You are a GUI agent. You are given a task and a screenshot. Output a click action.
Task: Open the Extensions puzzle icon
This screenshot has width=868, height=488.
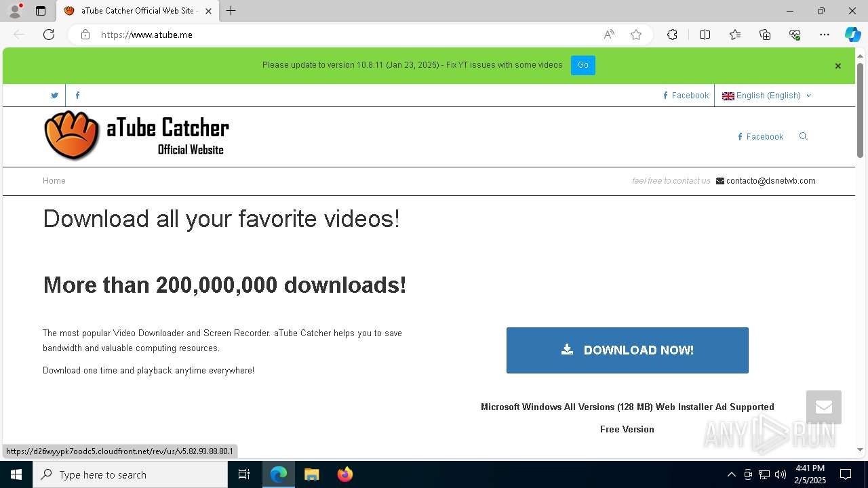[672, 35]
